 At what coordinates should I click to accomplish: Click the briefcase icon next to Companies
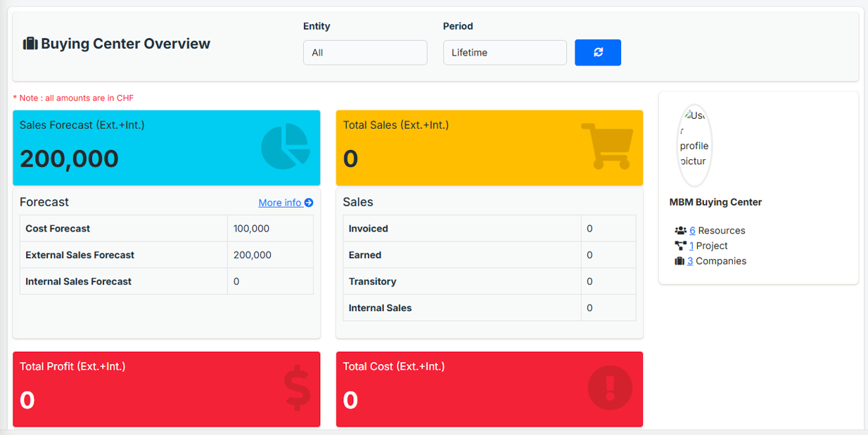coord(679,261)
